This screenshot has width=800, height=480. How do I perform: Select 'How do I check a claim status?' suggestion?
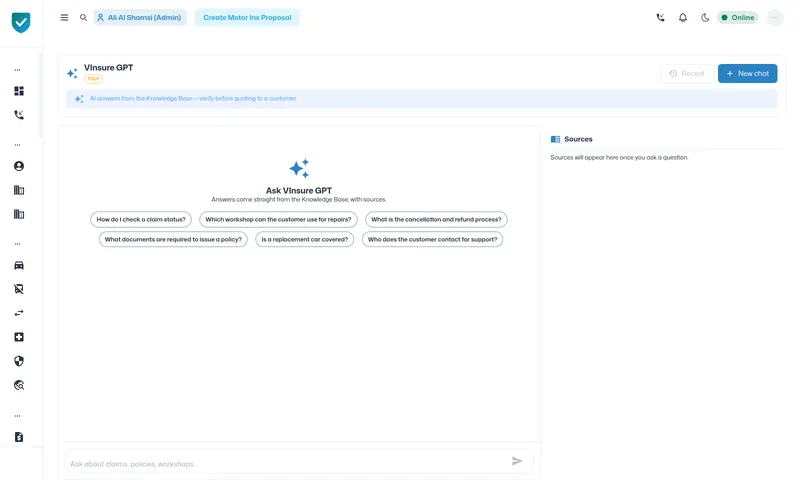(141, 219)
